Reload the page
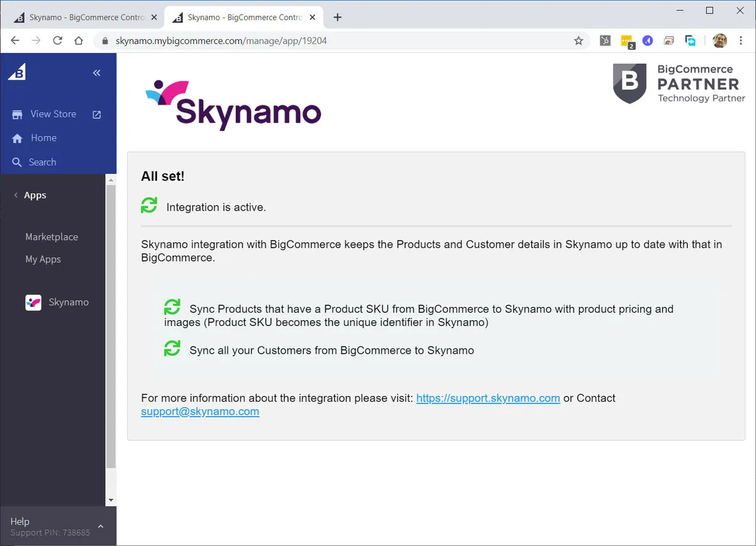Viewport: 756px width, 546px height. click(x=57, y=41)
